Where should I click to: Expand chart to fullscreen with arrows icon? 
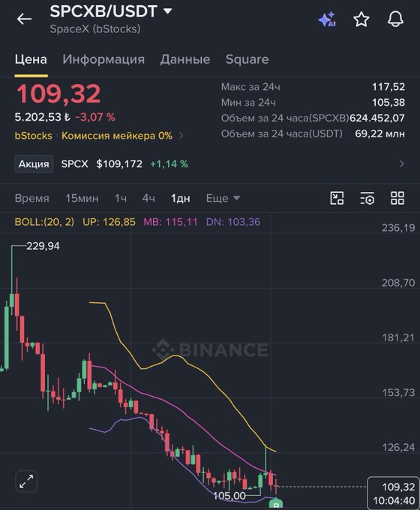tap(26, 481)
